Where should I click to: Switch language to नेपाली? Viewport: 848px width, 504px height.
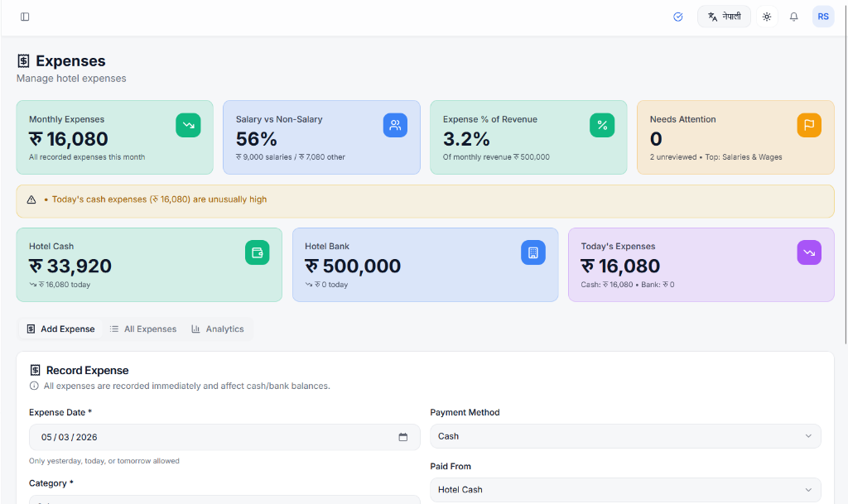[724, 16]
